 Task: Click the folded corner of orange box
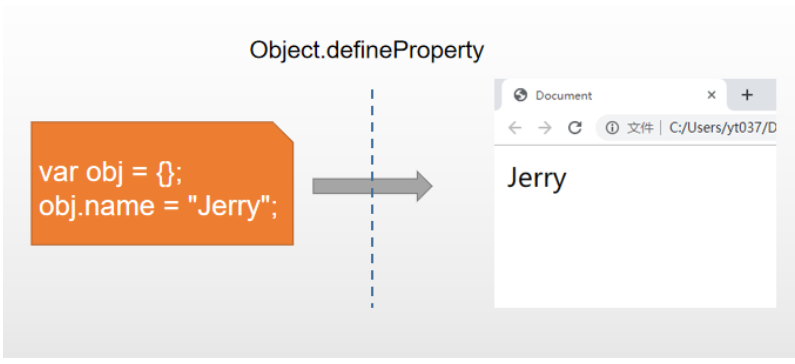(x=284, y=131)
